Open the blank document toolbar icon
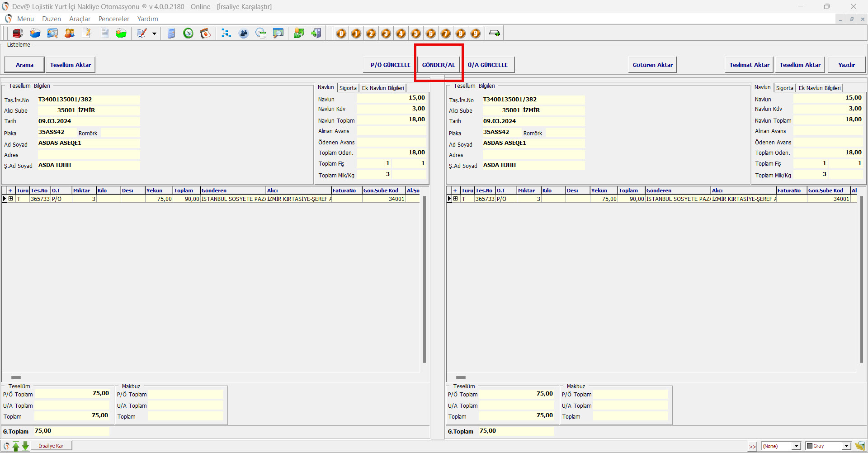 (104, 33)
